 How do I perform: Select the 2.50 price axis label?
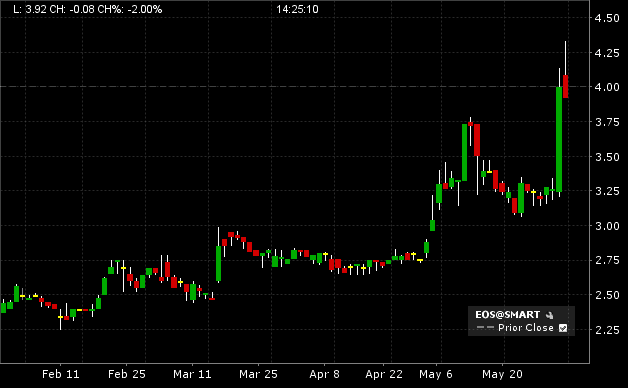tap(607, 295)
